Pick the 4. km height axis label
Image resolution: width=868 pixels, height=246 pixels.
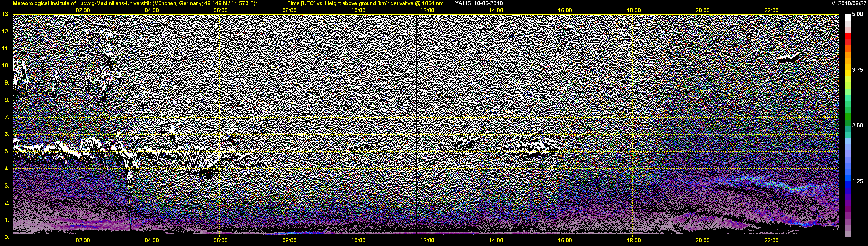point(6,168)
